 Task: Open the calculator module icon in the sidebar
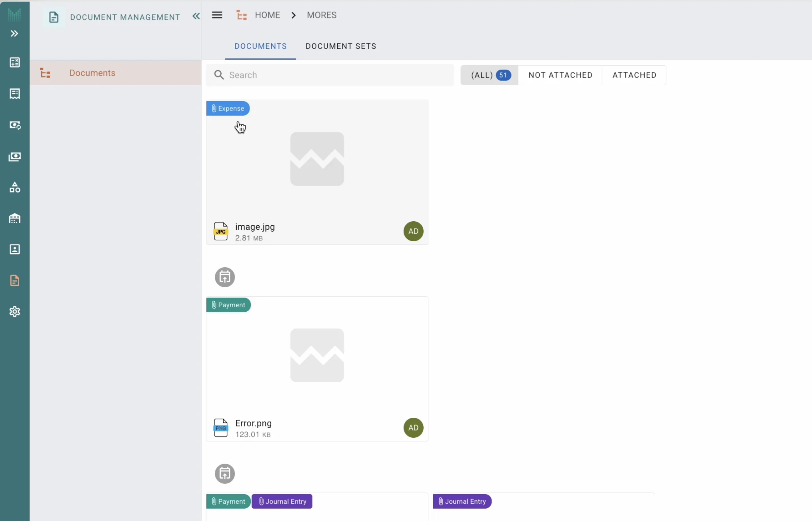point(15,62)
